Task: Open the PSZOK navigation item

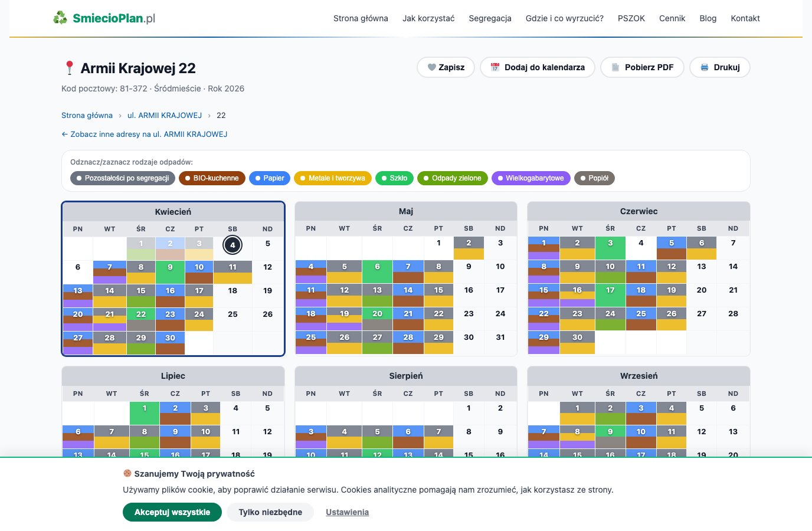Action: pyautogui.click(x=631, y=18)
